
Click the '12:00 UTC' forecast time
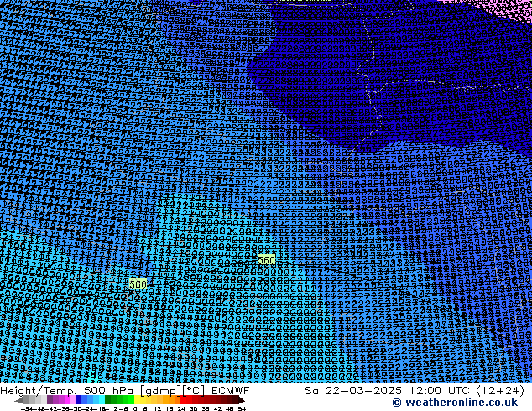point(440,391)
